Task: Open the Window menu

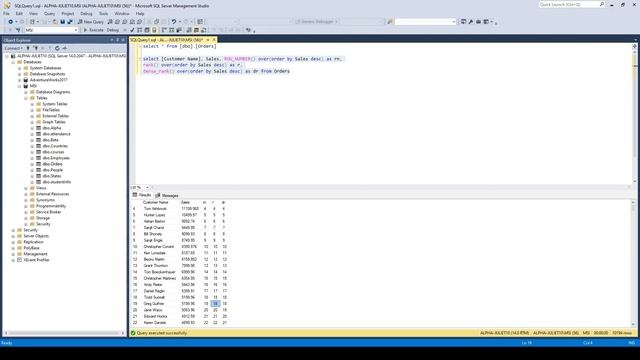Action: click(x=122, y=13)
